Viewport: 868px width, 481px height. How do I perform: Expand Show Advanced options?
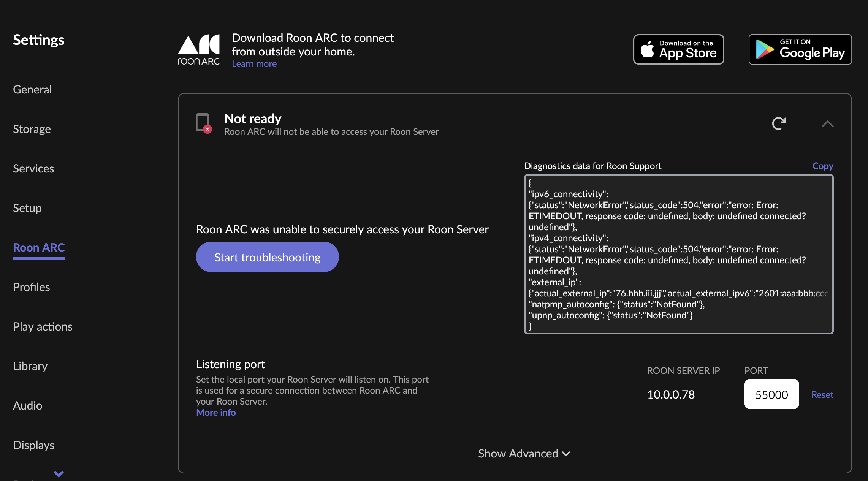tap(524, 453)
